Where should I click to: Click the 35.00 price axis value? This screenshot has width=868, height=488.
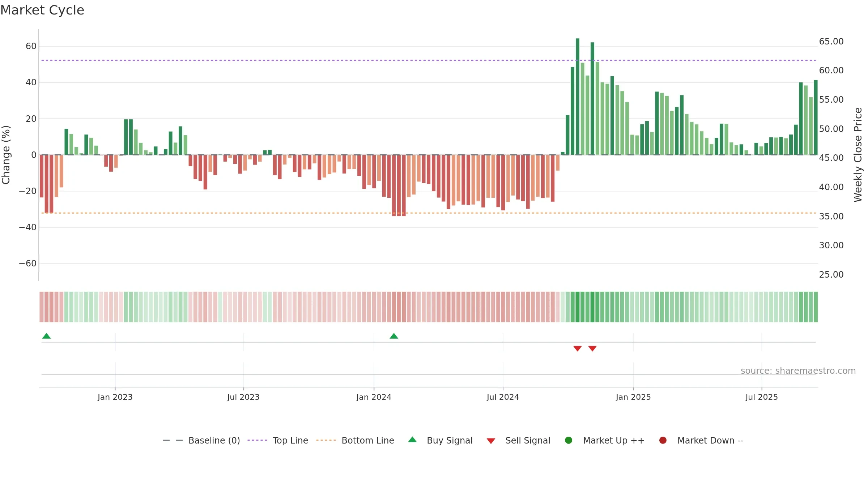tap(831, 217)
